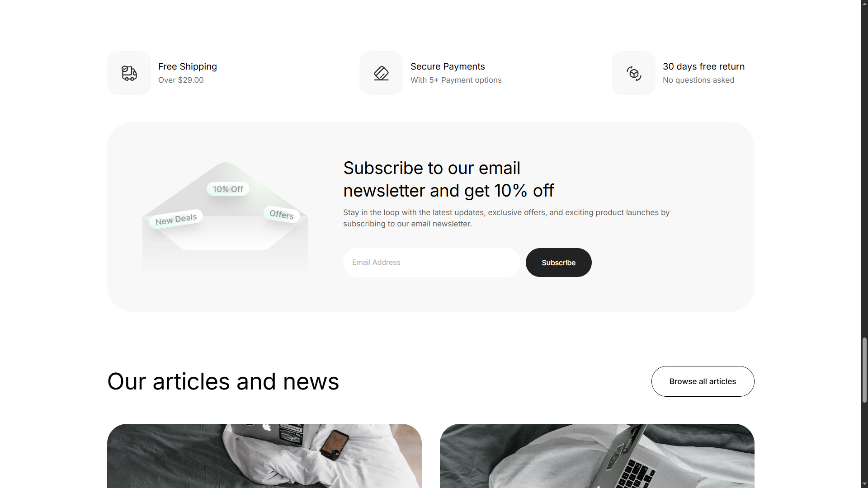The width and height of the screenshot is (868, 488).
Task: Click the Free Shipping truck icon
Action: pos(129,73)
